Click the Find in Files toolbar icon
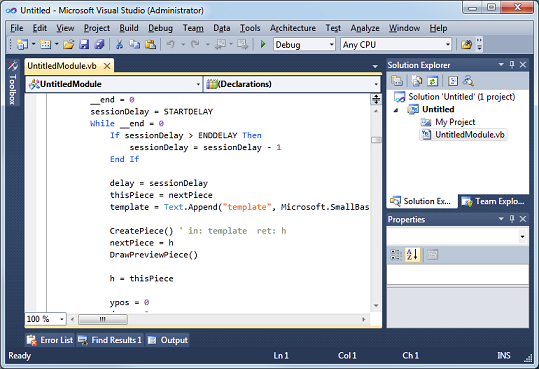 466,44
